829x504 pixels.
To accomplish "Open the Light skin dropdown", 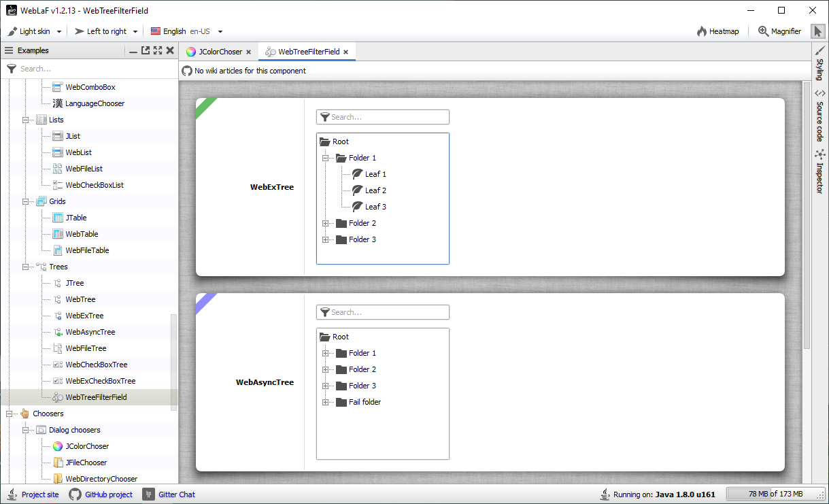I will tap(35, 31).
